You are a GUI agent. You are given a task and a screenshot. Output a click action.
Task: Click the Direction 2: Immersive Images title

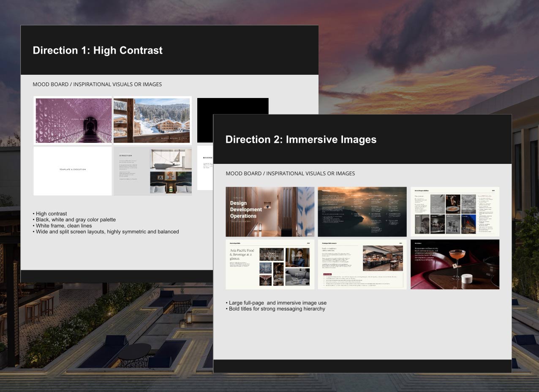[301, 139]
